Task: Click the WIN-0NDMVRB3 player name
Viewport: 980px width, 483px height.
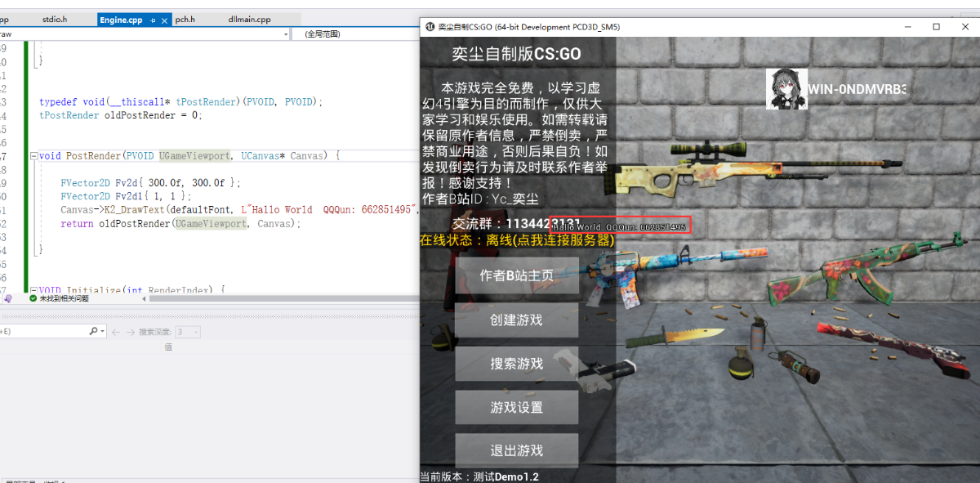Action: pyautogui.click(x=857, y=89)
